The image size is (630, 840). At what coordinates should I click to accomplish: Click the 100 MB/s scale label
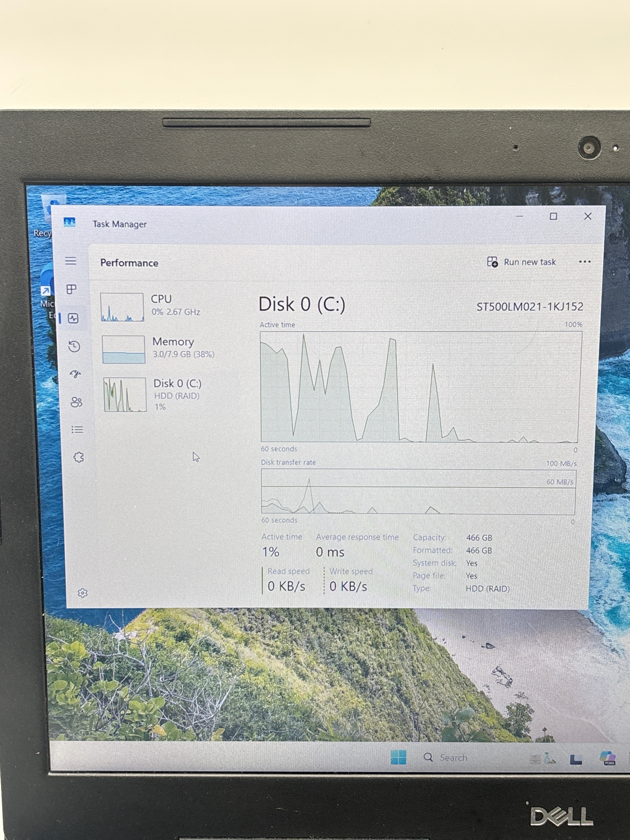(x=561, y=463)
